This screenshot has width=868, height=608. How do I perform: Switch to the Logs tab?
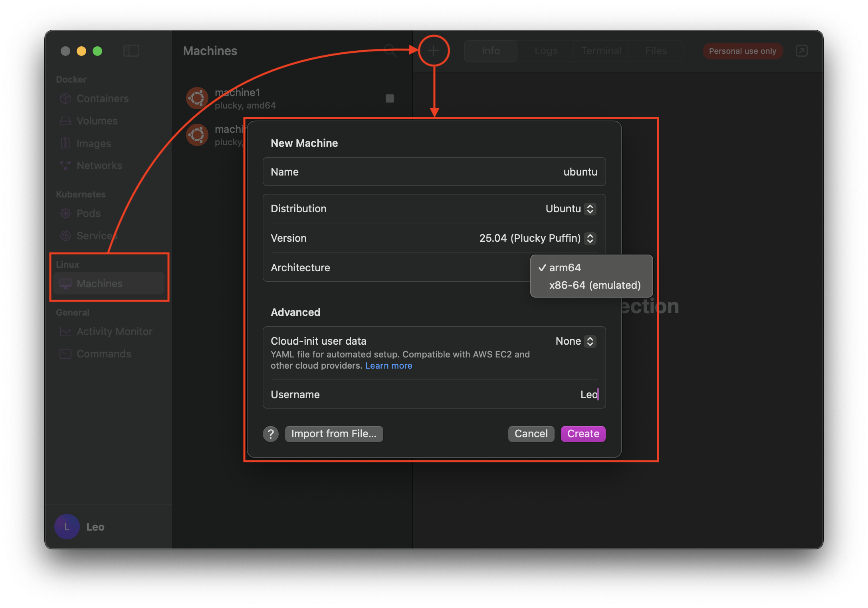pyautogui.click(x=546, y=51)
